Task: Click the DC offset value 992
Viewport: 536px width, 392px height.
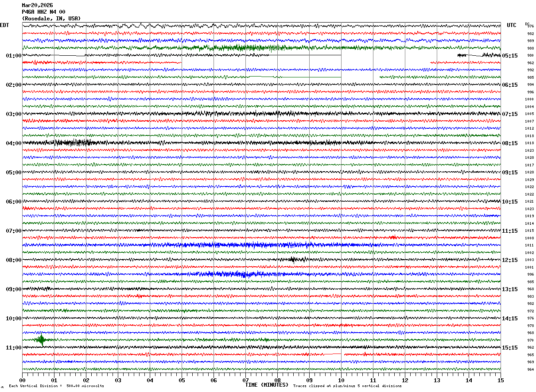Action: (530, 70)
